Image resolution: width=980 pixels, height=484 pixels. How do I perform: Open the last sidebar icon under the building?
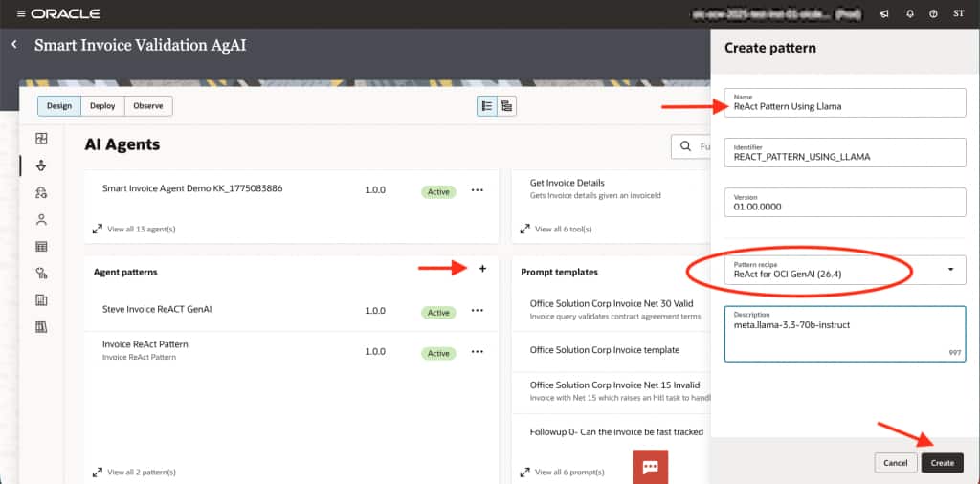(x=41, y=327)
